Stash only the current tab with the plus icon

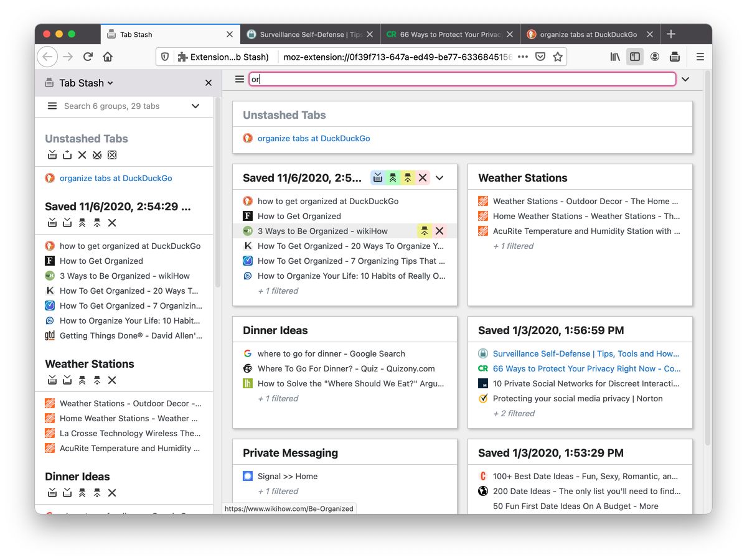point(67,155)
